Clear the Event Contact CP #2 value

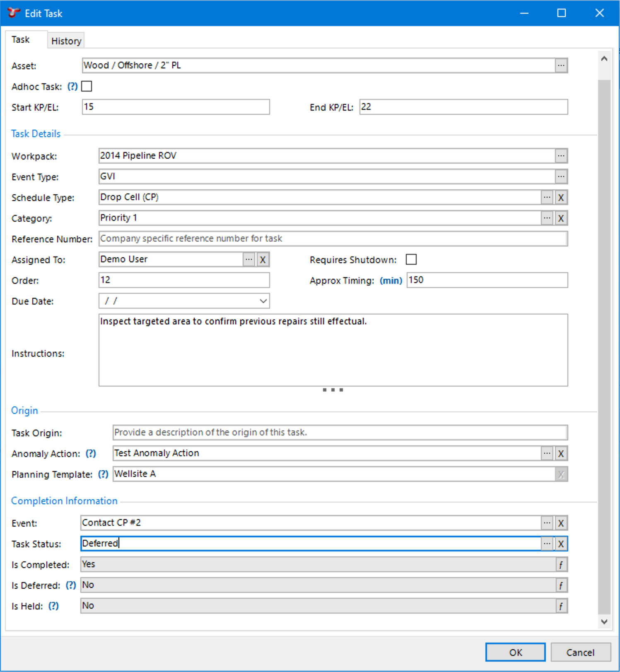coord(561,523)
